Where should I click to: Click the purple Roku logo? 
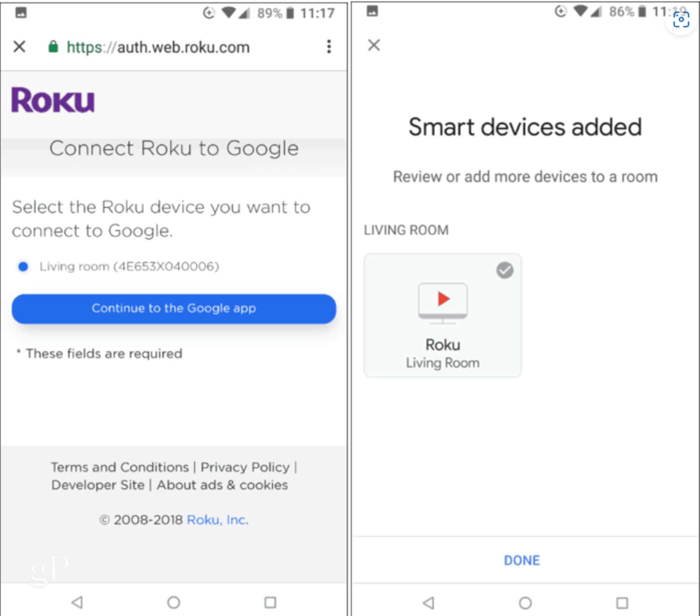click(x=53, y=100)
